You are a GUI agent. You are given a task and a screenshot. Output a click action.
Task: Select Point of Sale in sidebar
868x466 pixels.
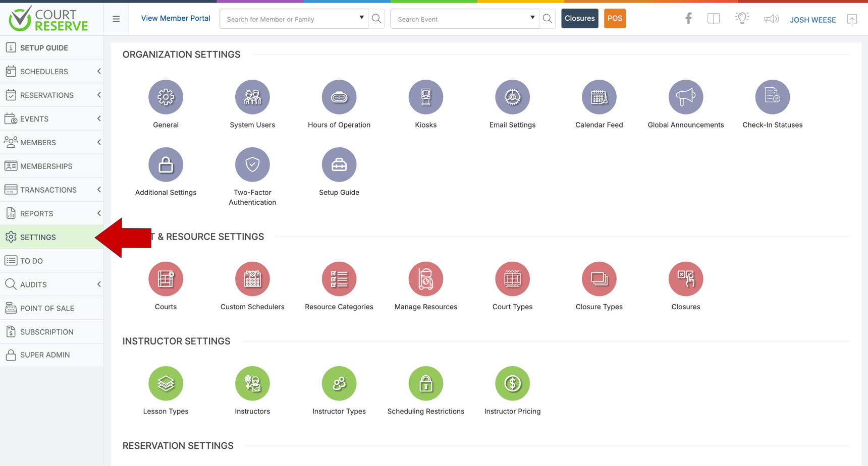(47, 308)
